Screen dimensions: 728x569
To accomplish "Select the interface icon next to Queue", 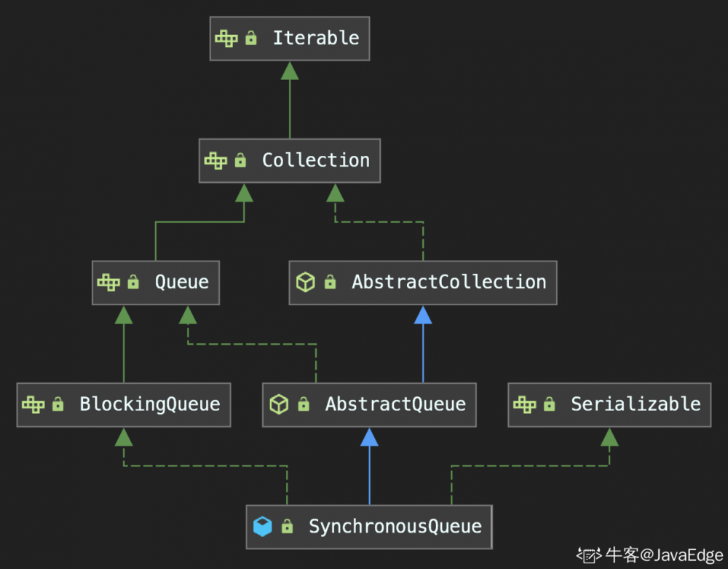I will tap(108, 282).
